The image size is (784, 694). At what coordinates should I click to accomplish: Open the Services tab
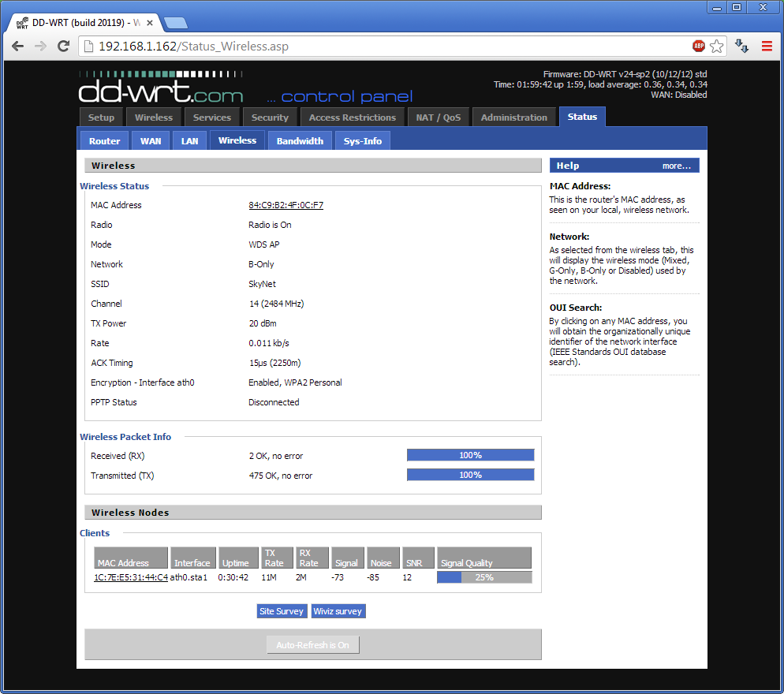[x=212, y=118]
